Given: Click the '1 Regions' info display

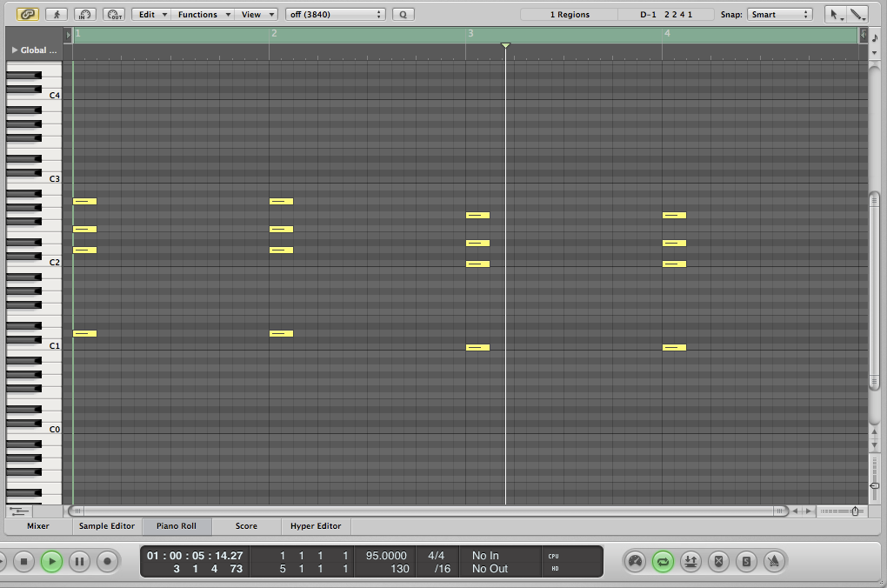Looking at the screenshot, I should click(x=569, y=14).
